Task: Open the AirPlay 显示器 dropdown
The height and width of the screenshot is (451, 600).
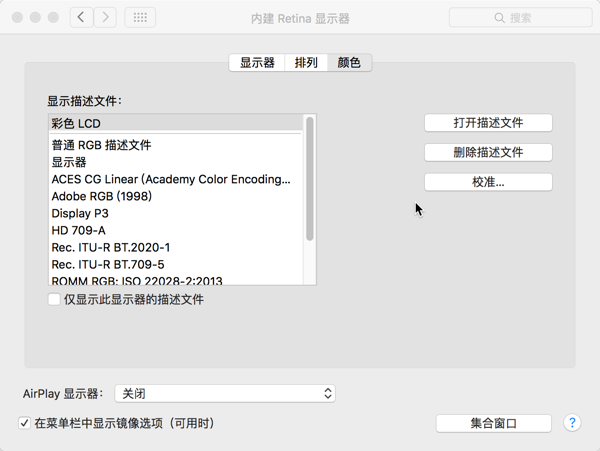Action: click(224, 394)
